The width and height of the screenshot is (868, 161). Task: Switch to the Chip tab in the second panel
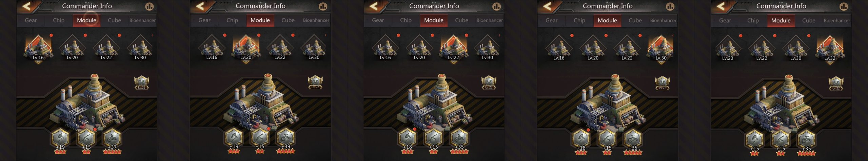[232, 20]
